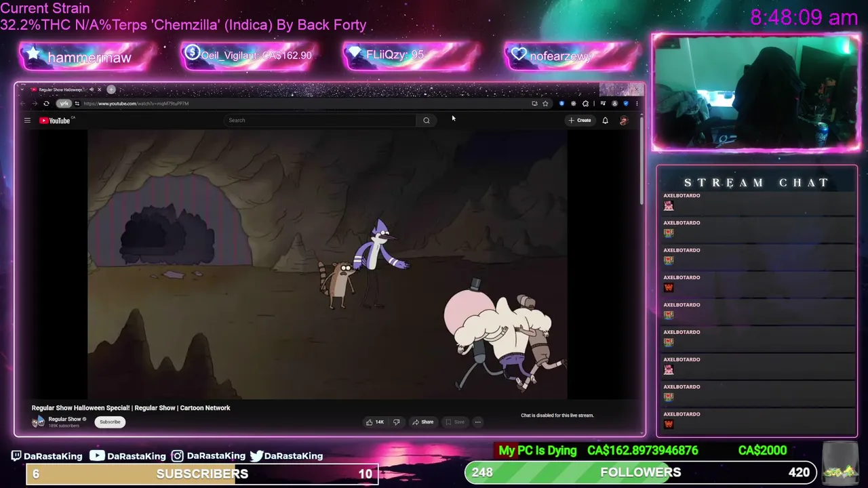Click the CA$2000 goal amount
The image size is (868, 488).
pyautogui.click(x=762, y=451)
